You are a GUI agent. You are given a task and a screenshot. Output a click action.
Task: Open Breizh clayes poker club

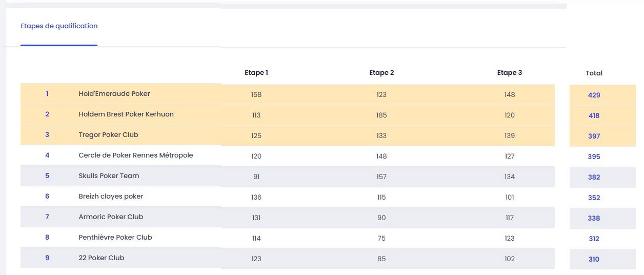111,197
